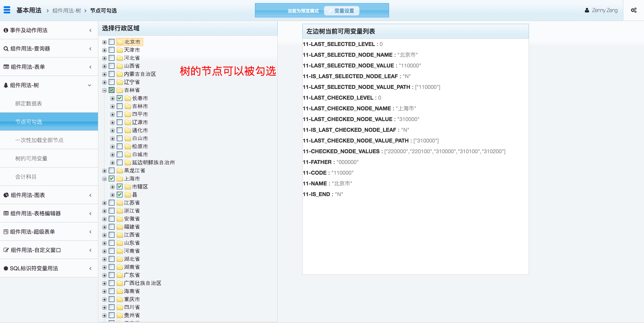
Task: Click the user profile icon
Action: tap(587, 10)
